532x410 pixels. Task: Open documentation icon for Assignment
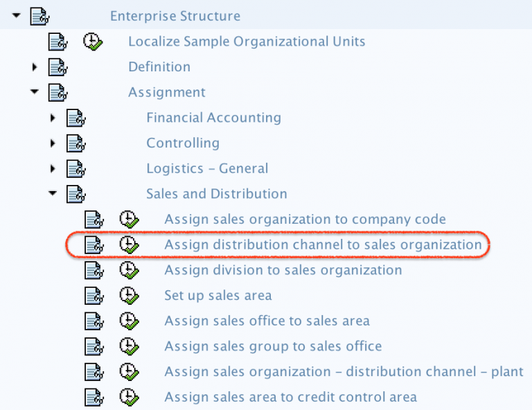coord(57,92)
